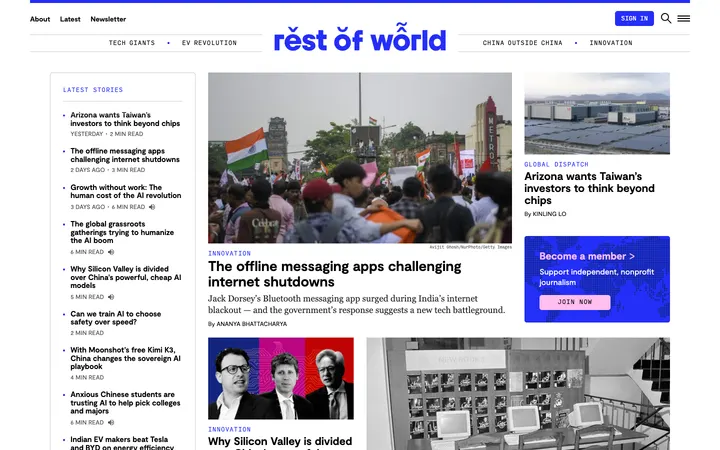Click audio icon beside Anxious Chinese students story
720x450 pixels.
111,422
